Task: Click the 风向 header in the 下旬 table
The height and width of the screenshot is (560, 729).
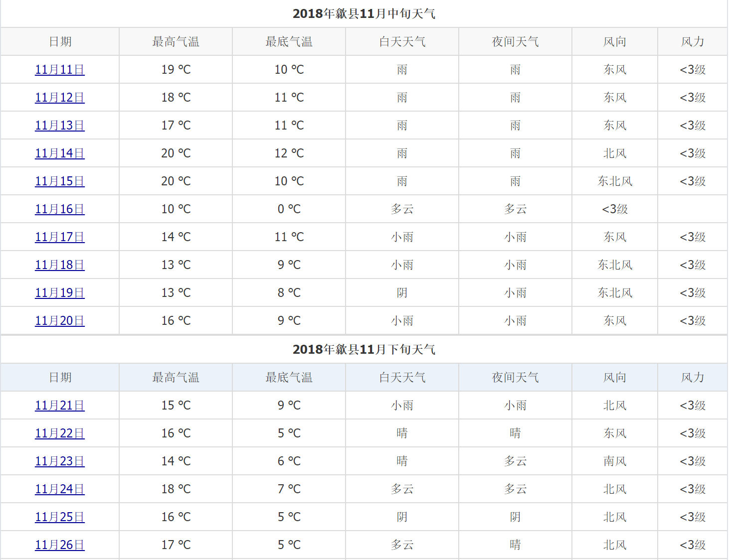Action: point(615,378)
